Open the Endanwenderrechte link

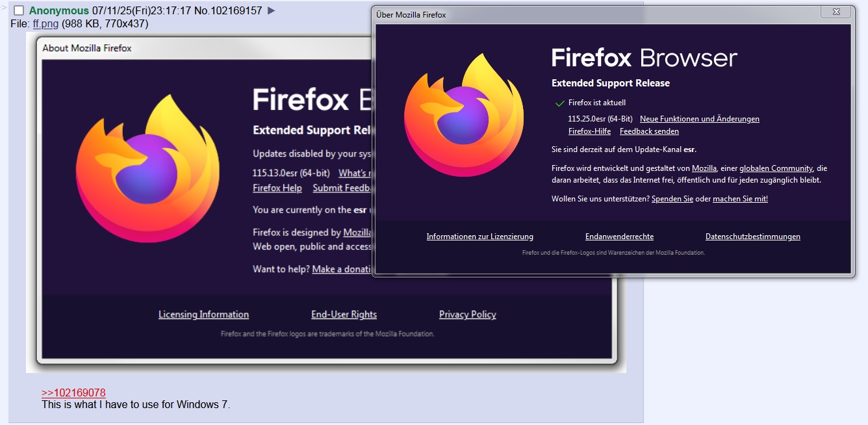pyautogui.click(x=619, y=237)
